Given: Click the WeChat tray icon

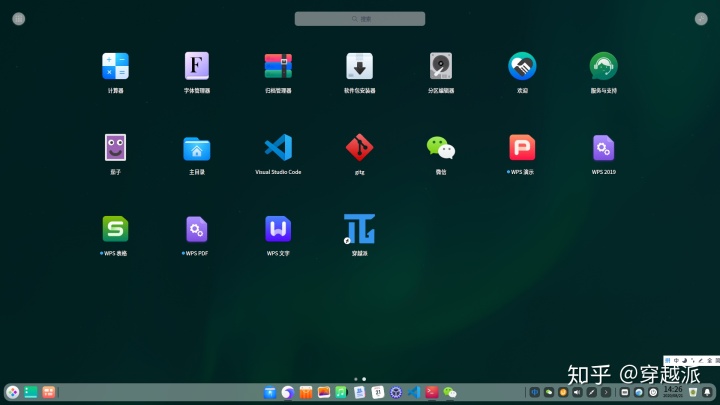Looking at the screenshot, I should coord(549,393).
